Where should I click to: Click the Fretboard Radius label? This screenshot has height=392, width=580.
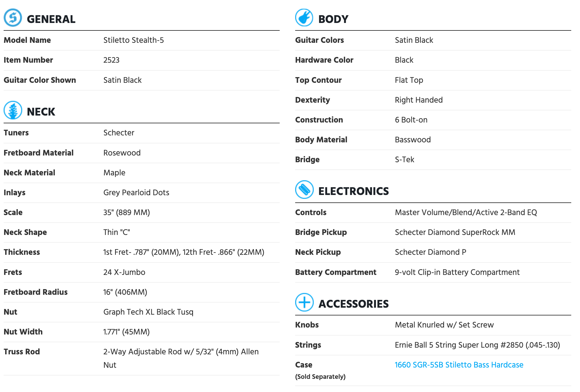click(x=36, y=292)
